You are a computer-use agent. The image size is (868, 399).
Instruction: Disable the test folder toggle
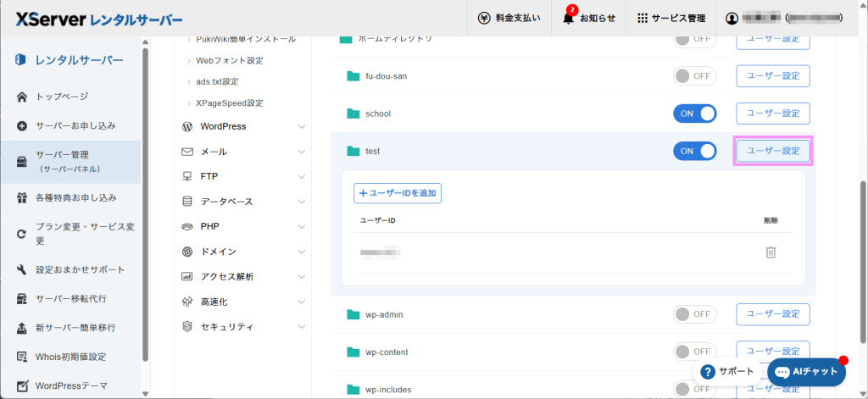[694, 151]
